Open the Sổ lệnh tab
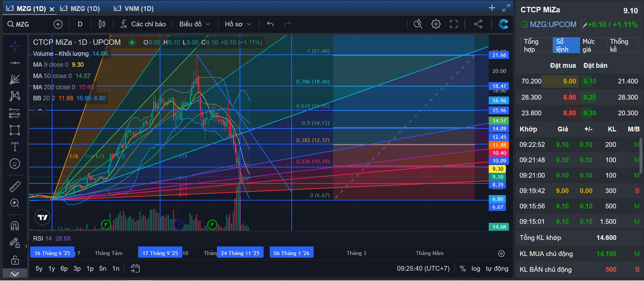 [x=566, y=45]
